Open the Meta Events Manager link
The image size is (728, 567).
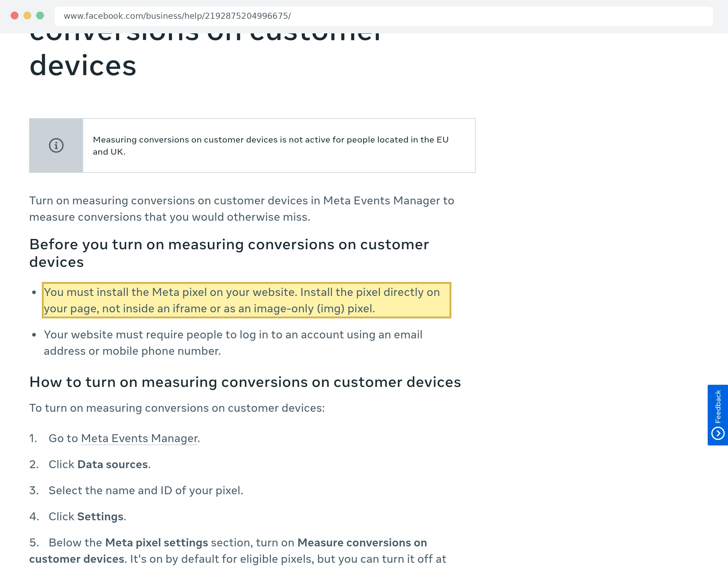pos(139,438)
